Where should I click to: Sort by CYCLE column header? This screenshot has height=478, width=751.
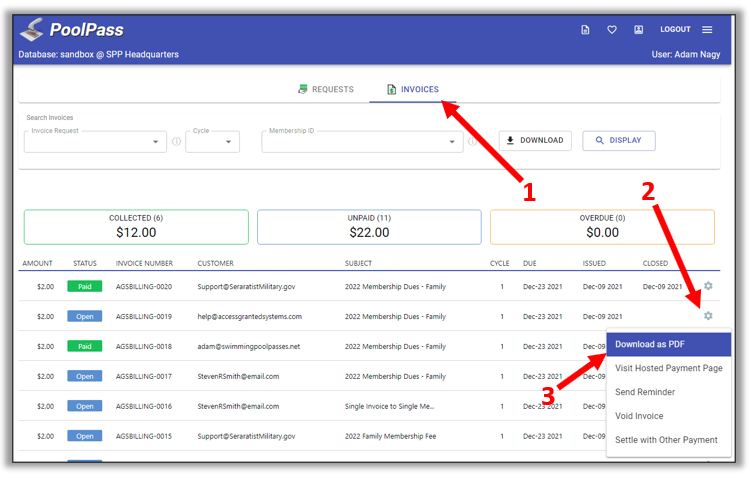[x=500, y=264]
